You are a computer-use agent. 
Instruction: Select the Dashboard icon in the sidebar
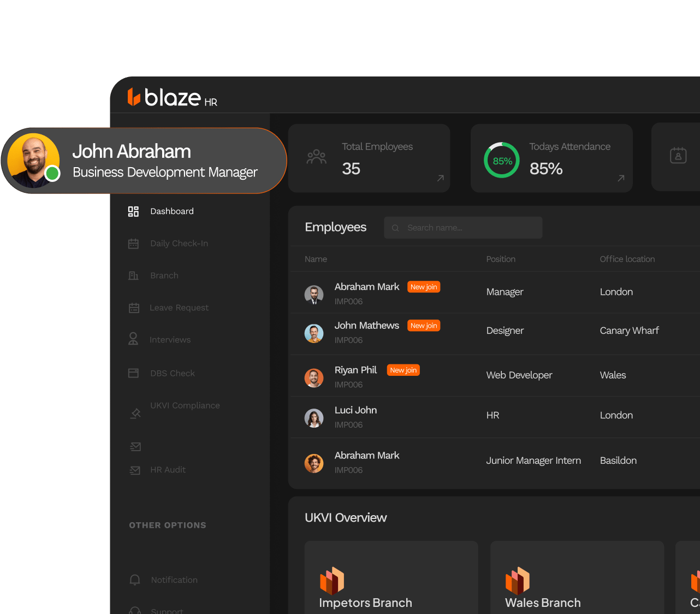[x=133, y=211]
